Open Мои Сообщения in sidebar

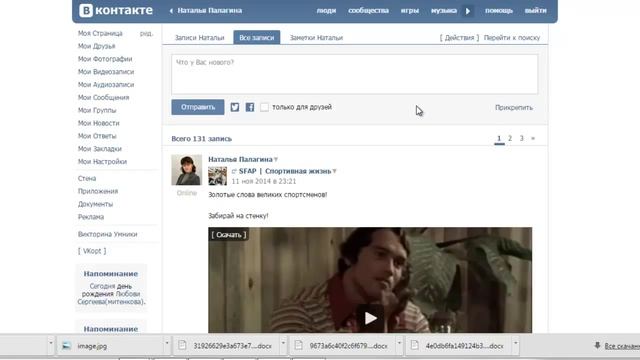pos(103,98)
